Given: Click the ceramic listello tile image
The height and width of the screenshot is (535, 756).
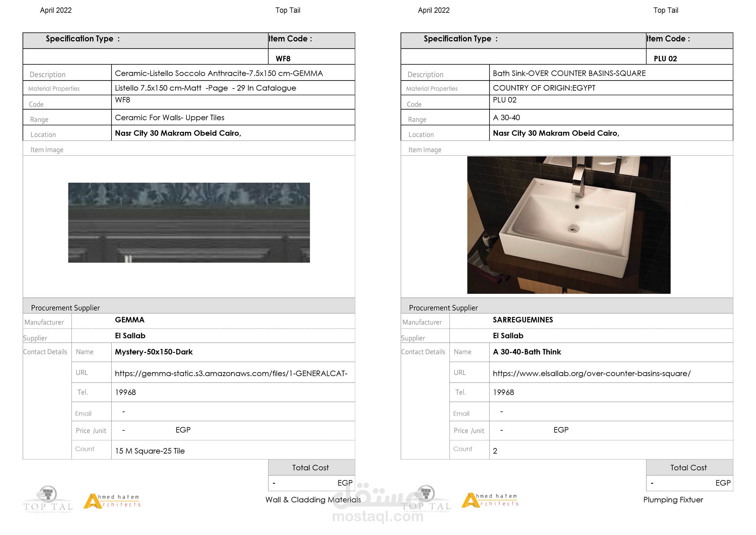Looking at the screenshot, I should tap(189, 223).
